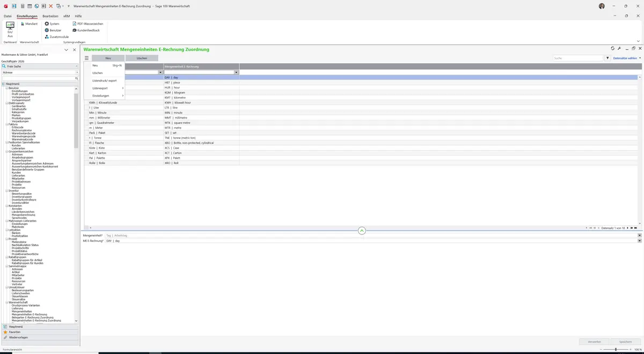
Task: Open the user profile avatar
Action: point(602,6)
